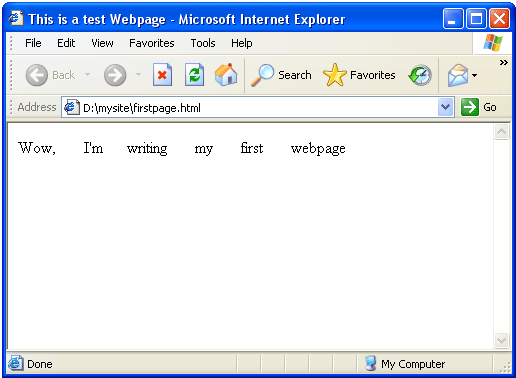
Task: Open the View menu
Action: pyautogui.click(x=102, y=43)
